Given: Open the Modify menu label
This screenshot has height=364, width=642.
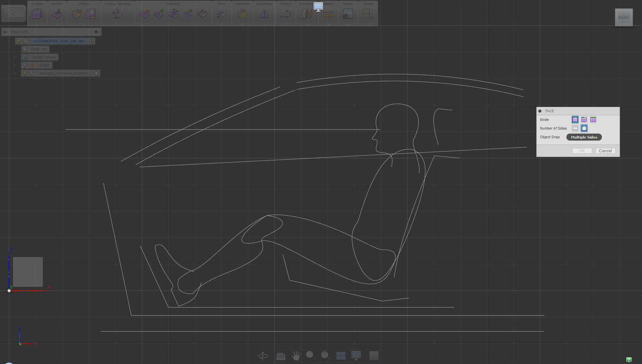Looking at the screenshot, I should pos(57,4).
